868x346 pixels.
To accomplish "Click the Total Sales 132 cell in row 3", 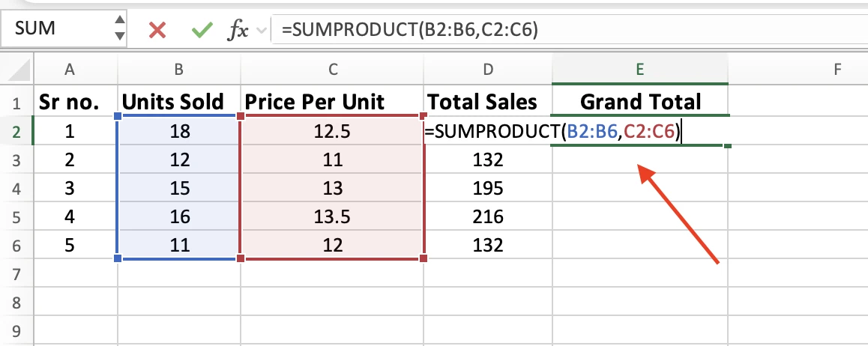I will pyautogui.click(x=488, y=160).
